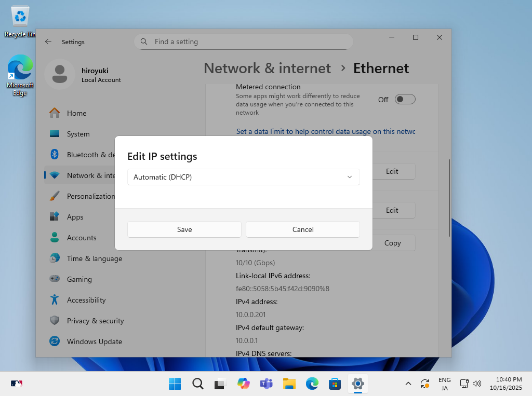Screen dimensions: 532x396
Task: Toggle the Metered connection switch
Action: coord(405,100)
